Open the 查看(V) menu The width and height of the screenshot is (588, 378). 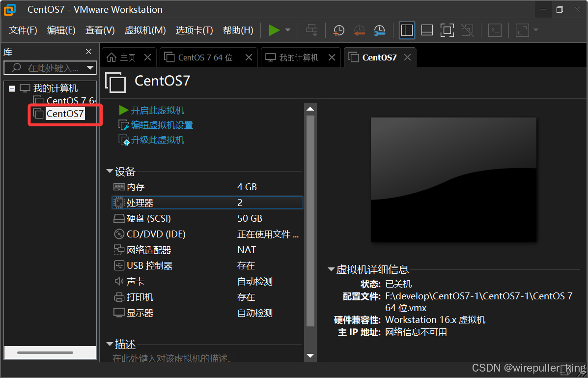pos(100,30)
